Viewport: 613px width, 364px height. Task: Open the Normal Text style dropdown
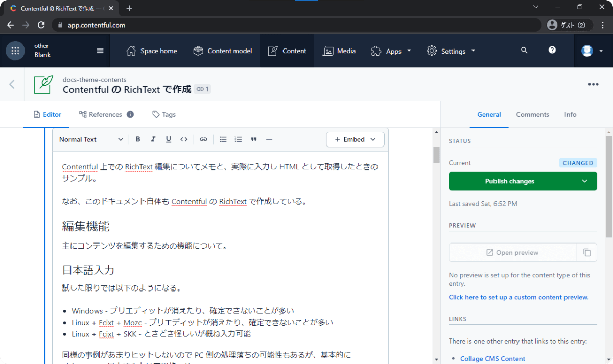tap(91, 139)
